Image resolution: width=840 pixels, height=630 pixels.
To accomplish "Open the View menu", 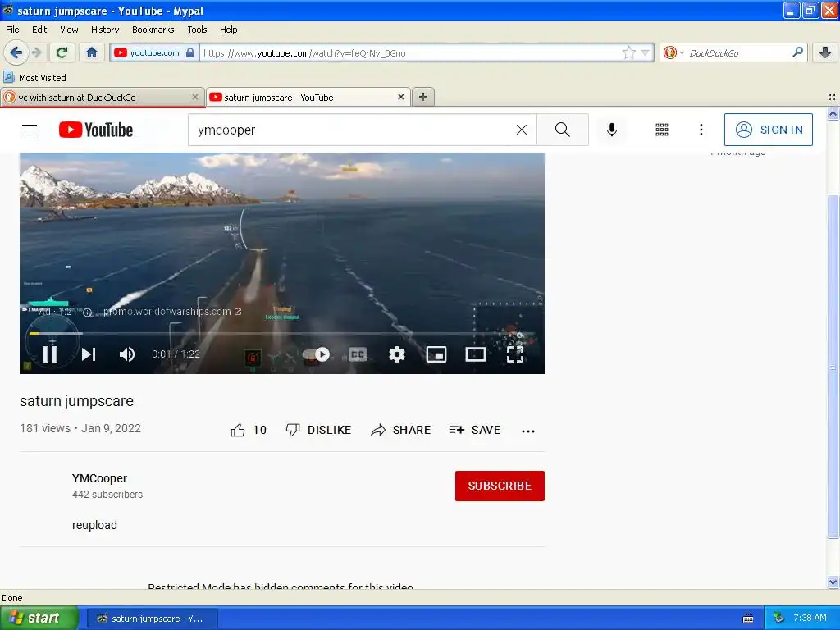I will coord(69,30).
